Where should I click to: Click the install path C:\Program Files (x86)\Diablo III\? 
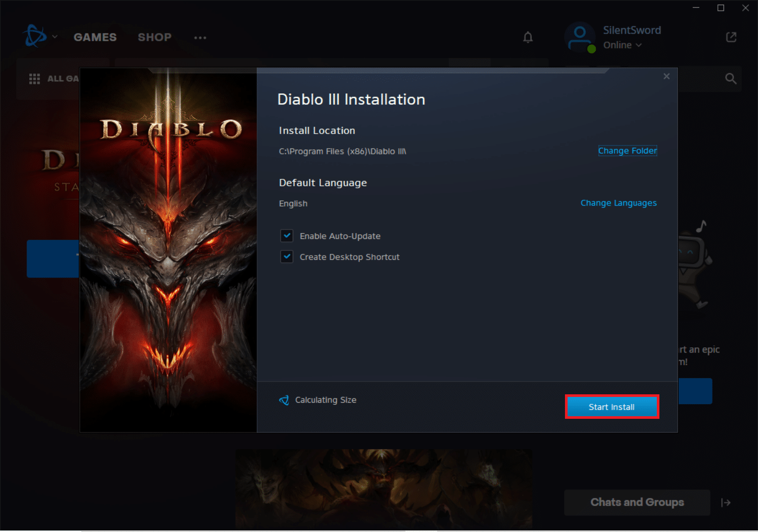click(x=342, y=151)
